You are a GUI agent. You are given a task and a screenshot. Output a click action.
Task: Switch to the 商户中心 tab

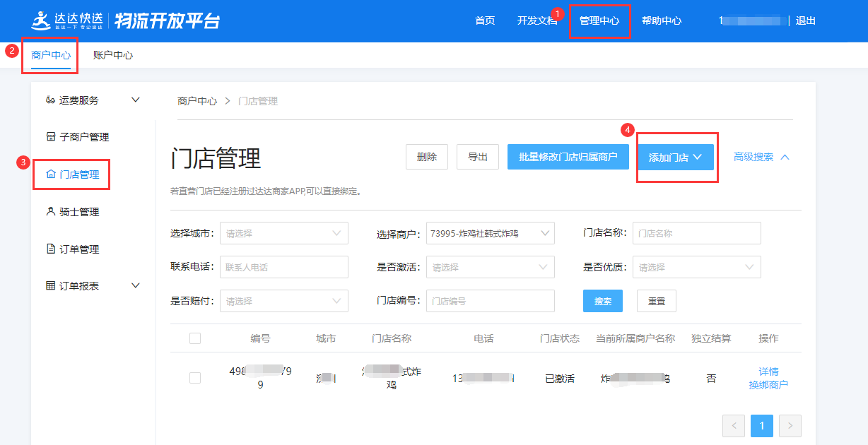pyautogui.click(x=51, y=54)
